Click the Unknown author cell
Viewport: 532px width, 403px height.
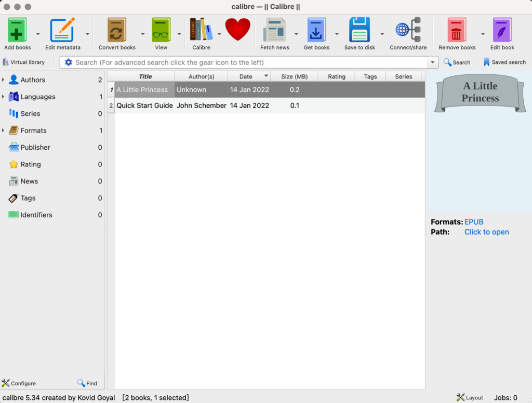pos(201,89)
